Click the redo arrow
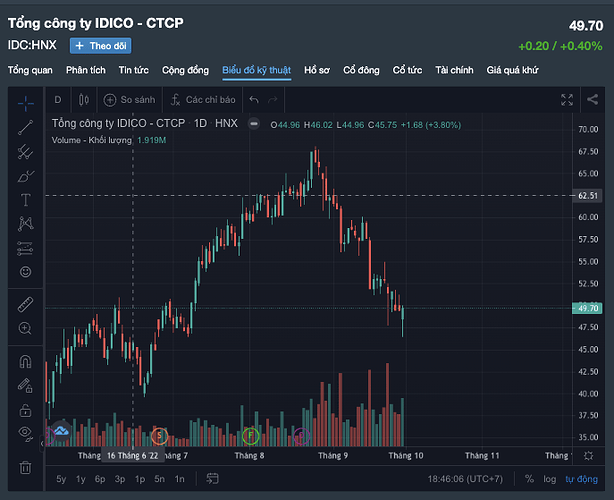 coord(273,100)
